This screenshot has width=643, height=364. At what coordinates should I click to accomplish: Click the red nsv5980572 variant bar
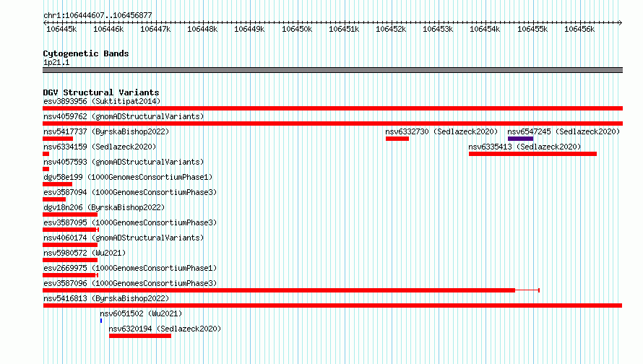[70, 260]
